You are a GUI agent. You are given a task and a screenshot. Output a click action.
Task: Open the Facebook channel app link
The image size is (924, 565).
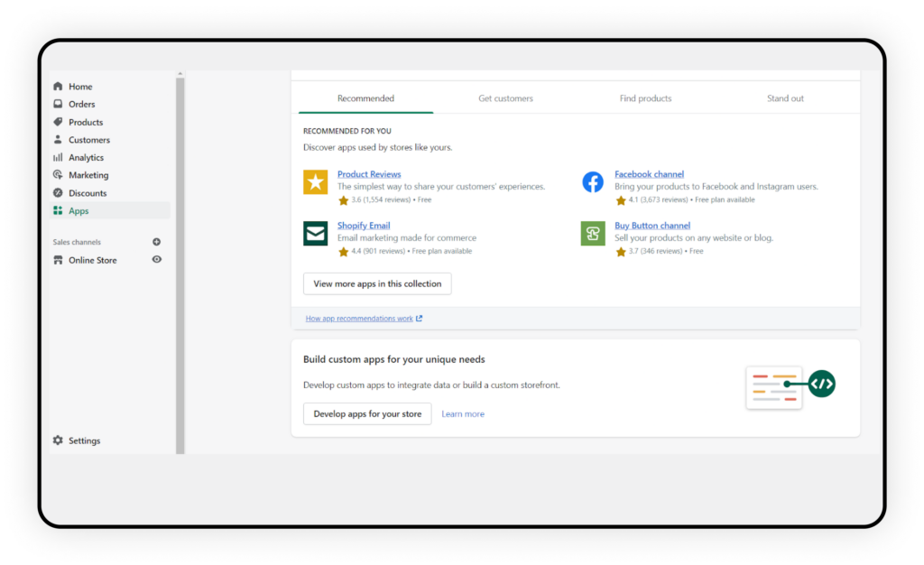pyautogui.click(x=649, y=174)
